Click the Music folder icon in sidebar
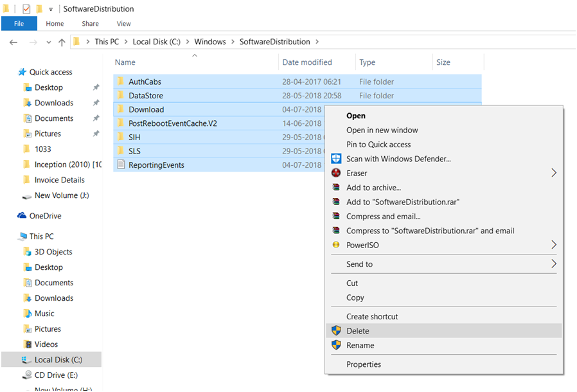577x392 pixels. tap(28, 313)
